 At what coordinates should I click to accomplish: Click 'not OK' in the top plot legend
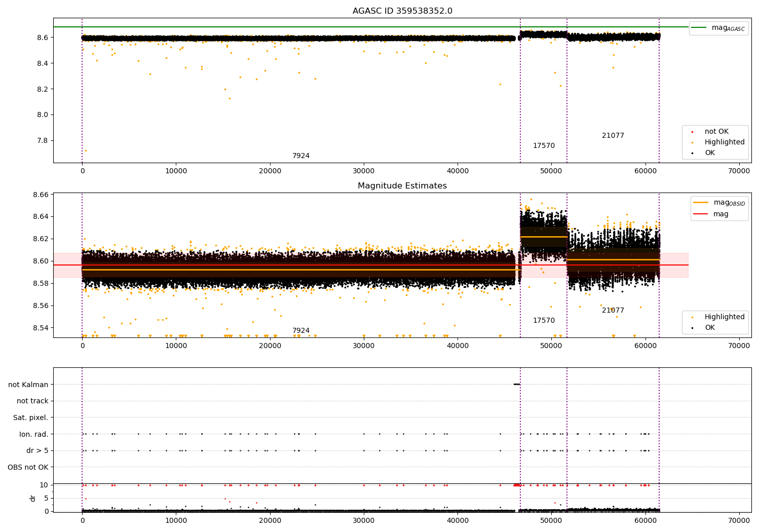716,131
